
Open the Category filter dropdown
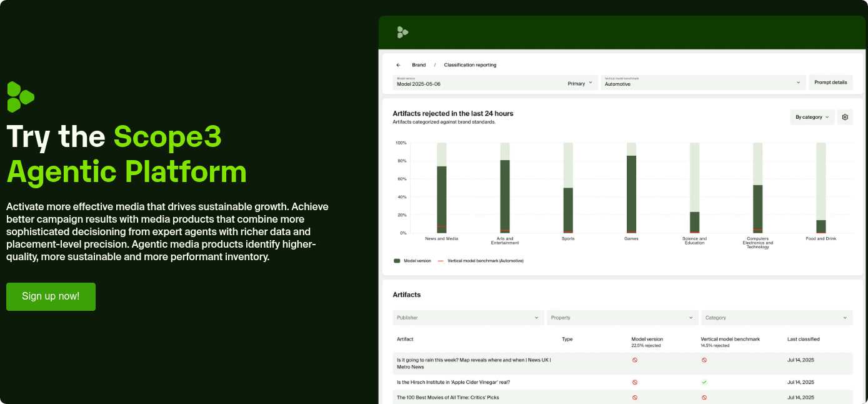777,318
